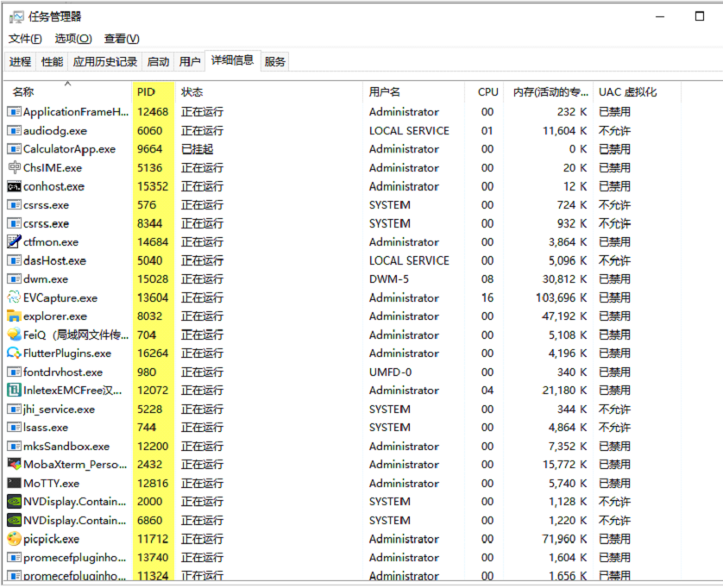The width and height of the screenshot is (723, 588).
Task: Select the explorer.exe folder icon
Action: pyautogui.click(x=15, y=316)
